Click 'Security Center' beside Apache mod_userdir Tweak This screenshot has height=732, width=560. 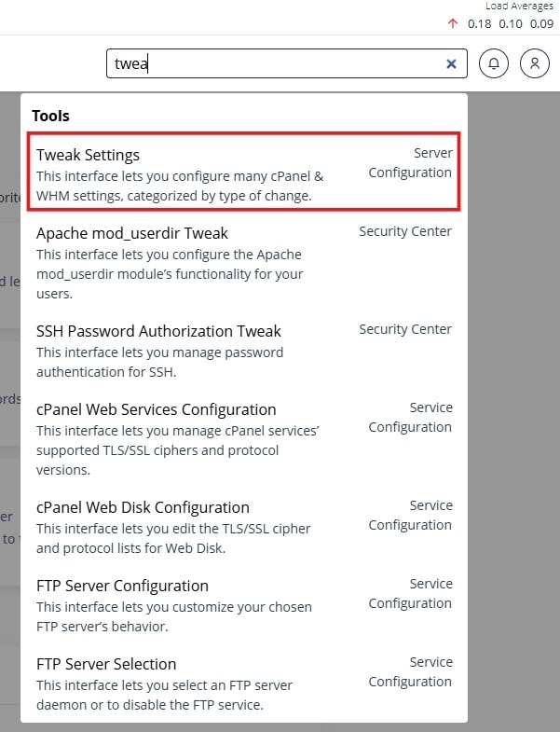405,231
